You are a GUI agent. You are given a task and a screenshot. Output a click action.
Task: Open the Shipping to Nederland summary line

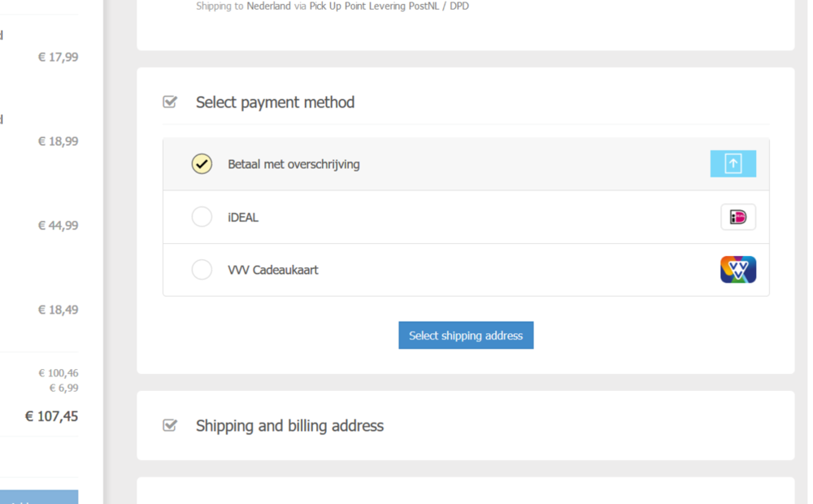click(332, 7)
